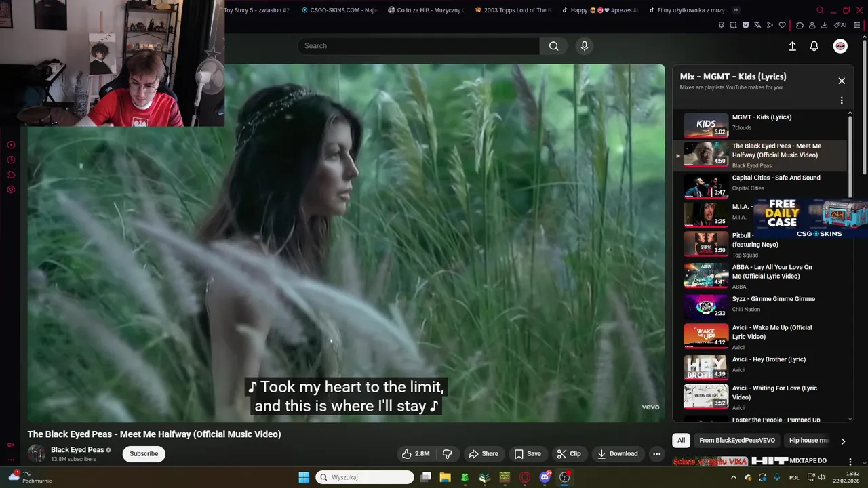868x488 pixels.
Task: Click the pin icon in address bar
Action: [721, 25]
